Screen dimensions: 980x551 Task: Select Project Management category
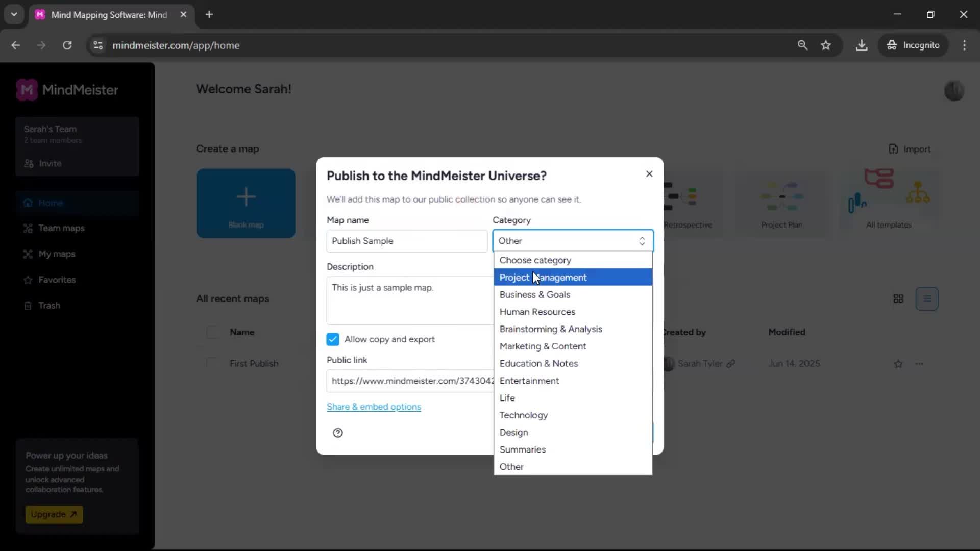click(x=573, y=278)
